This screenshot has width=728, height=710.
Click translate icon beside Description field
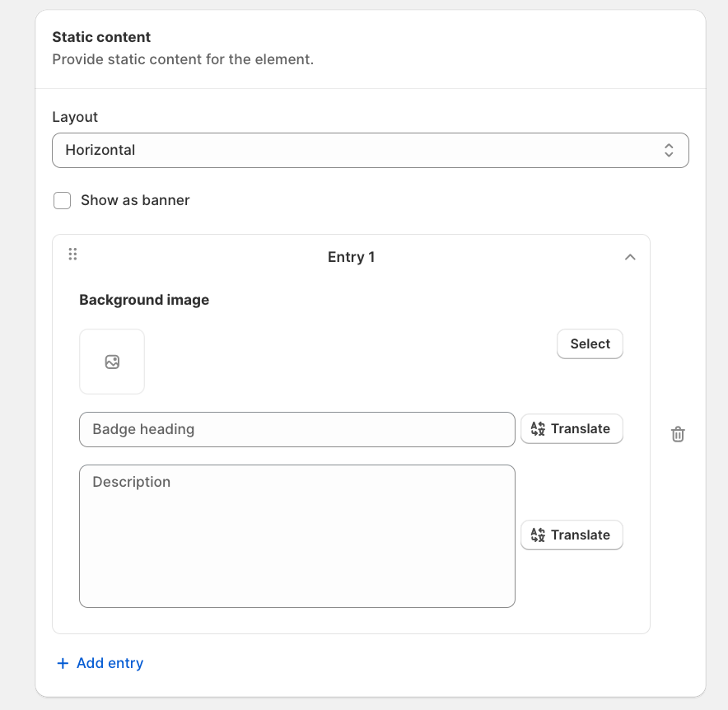click(x=538, y=535)
